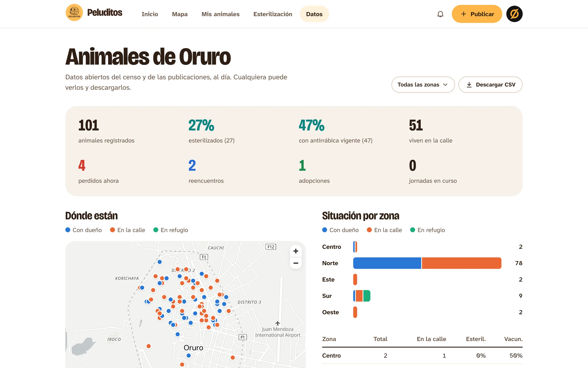Switch to Esterilización tab
The width and height of the screenshot is (588, 368).
(273, 14)
